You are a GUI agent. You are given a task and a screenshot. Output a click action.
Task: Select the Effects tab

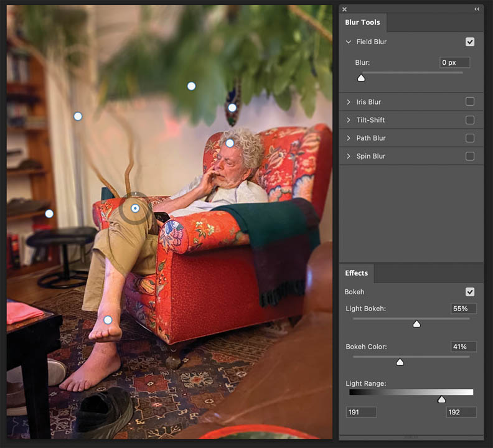pos(357,273)
